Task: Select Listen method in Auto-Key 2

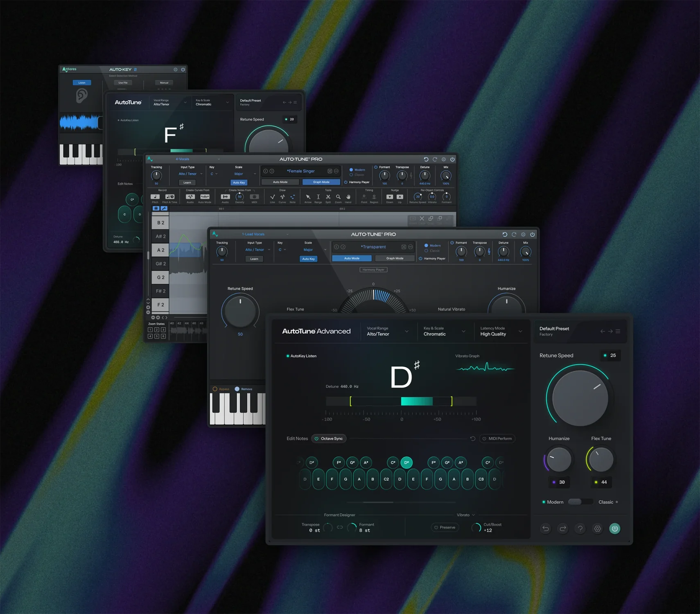Action: click(82, 83)
